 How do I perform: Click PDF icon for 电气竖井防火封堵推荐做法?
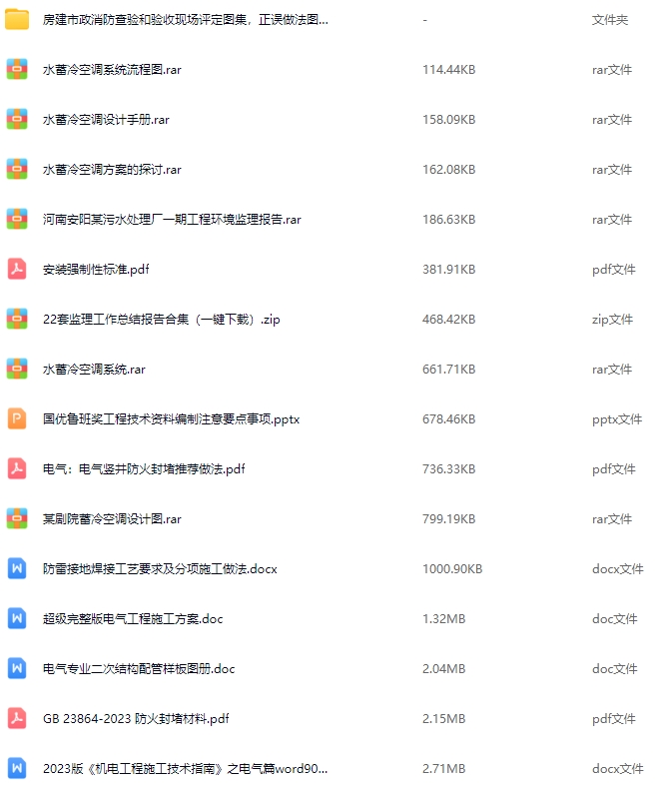[17, 468]
